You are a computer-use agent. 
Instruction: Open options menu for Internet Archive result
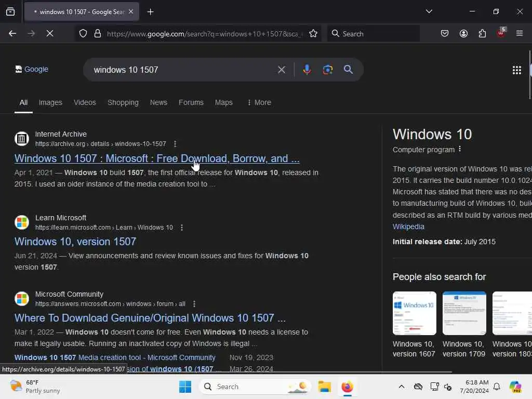[x=175, y=144]
